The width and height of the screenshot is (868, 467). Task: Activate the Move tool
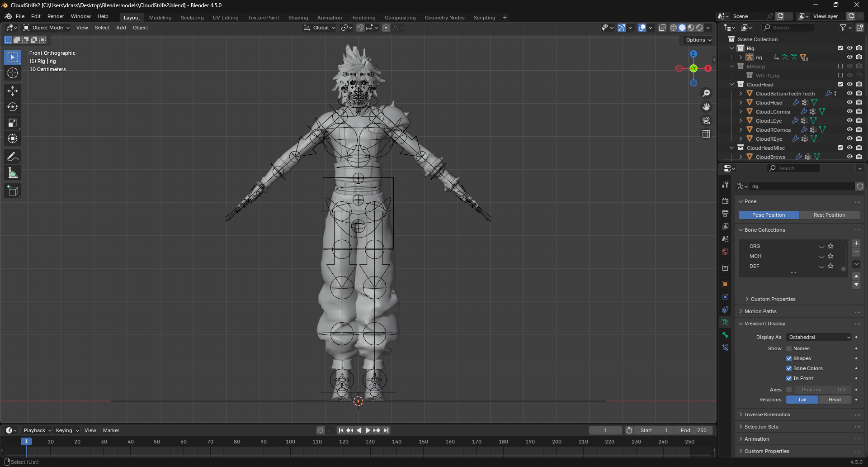pyautogui.click(x=13, y=91)
